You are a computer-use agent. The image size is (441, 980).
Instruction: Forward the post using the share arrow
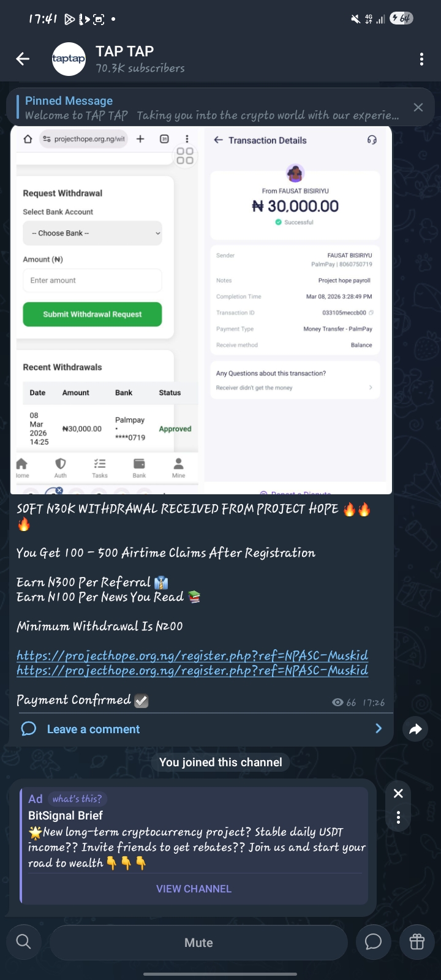pyautogui.click(x=415, y=729)
